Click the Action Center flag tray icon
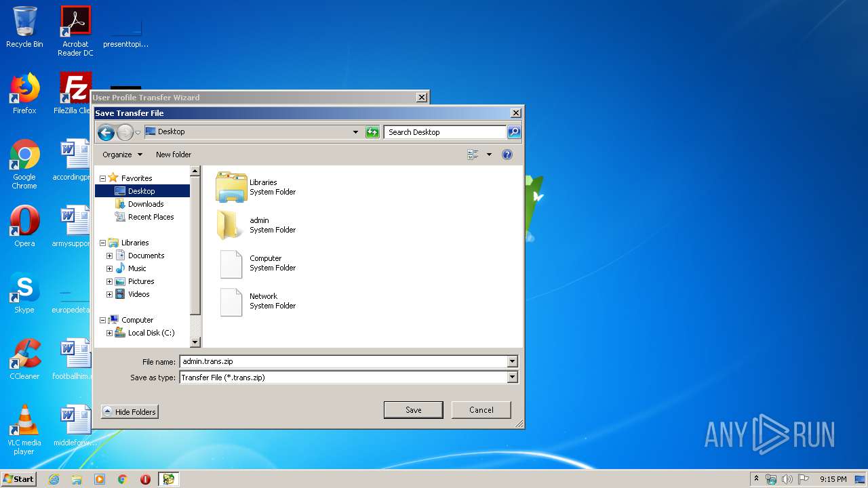The width and height of the screenshot is (868, 488). 804,479
